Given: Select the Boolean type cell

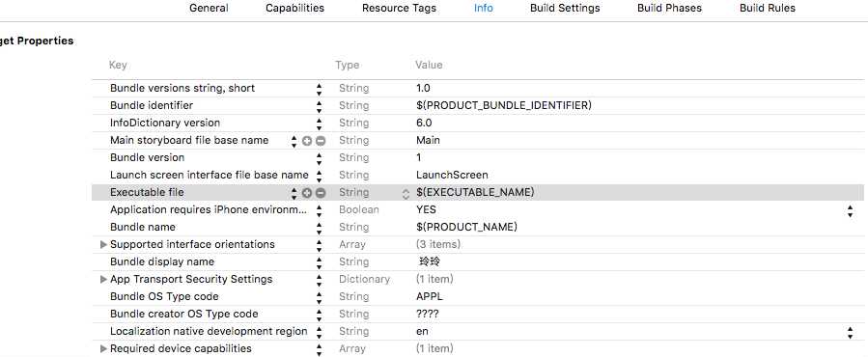Looking at the screenshot, I should pos(359,209).
